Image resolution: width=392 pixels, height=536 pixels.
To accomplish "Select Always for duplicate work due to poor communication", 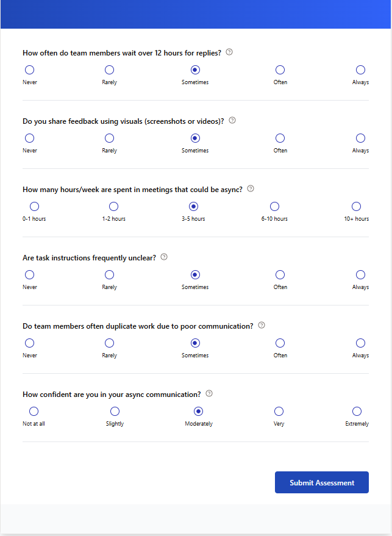I will pos(360,343).
